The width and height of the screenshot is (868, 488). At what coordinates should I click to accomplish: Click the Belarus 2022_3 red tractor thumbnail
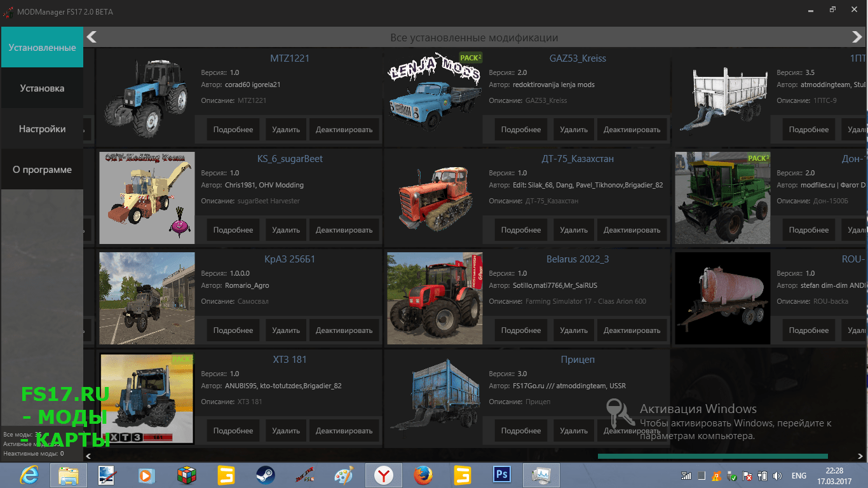(435, 298)
